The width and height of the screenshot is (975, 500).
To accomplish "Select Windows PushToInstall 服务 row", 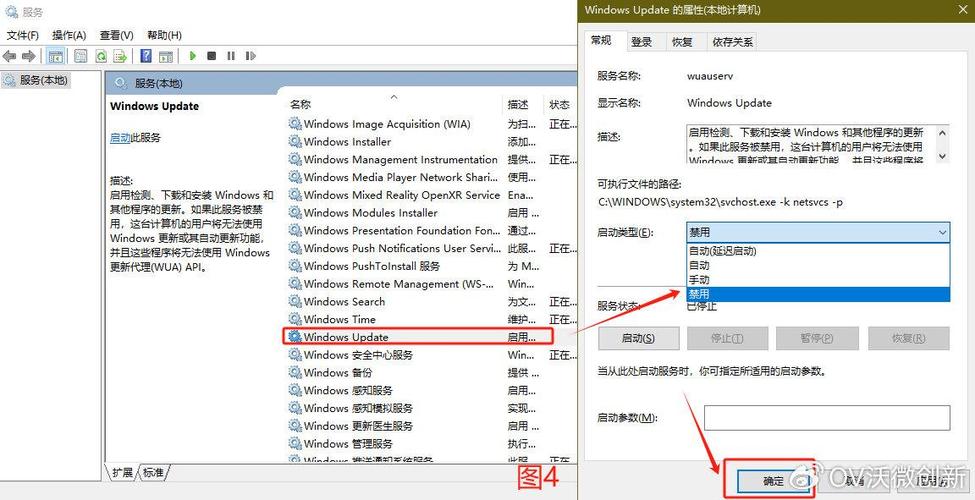I will tap(432, 266).
